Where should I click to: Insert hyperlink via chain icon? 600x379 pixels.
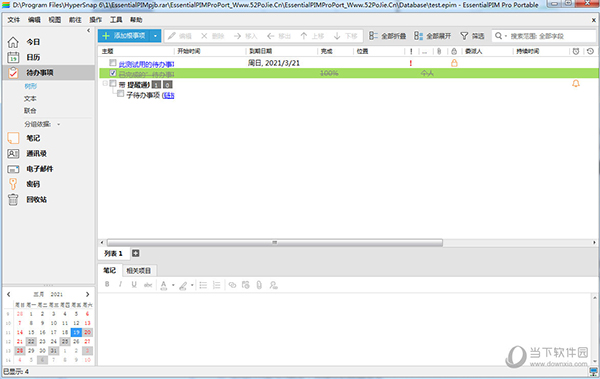click(x=232, y=285)
